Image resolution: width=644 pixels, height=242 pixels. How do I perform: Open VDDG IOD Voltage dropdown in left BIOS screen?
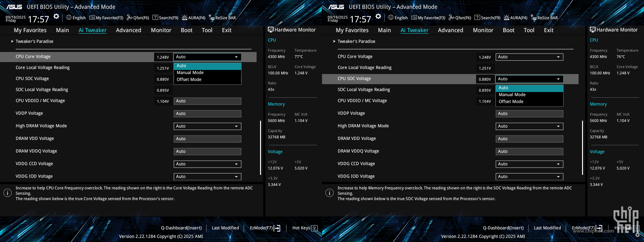pyautogui.click(x=208, y=177)
